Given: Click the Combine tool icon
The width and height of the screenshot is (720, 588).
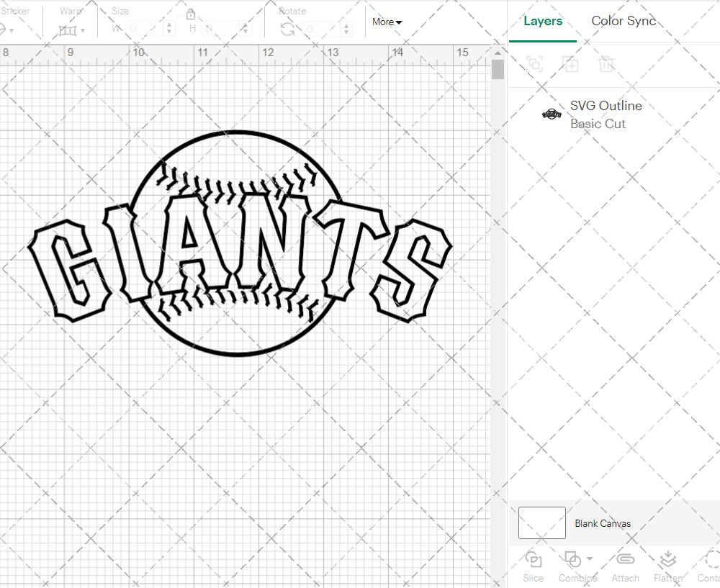Looking at the screenshot, I should click(x=572, y=560).
